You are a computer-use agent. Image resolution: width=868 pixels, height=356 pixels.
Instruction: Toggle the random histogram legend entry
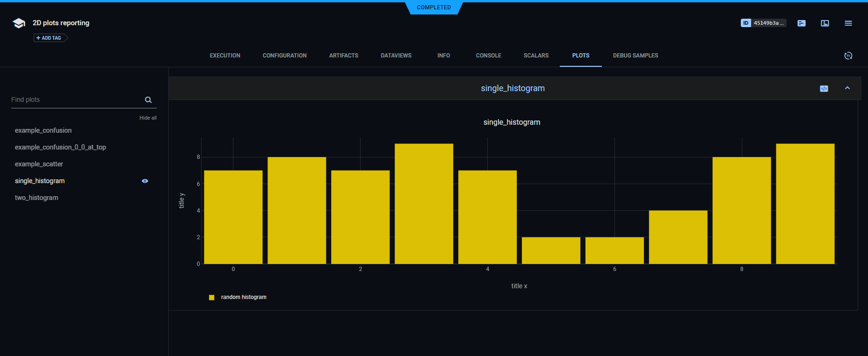click(243, 297)
